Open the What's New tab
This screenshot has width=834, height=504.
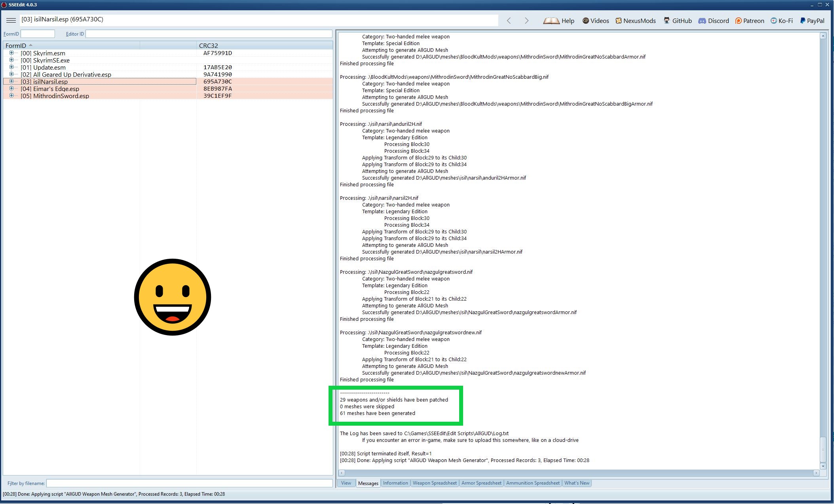click(577, 483)
